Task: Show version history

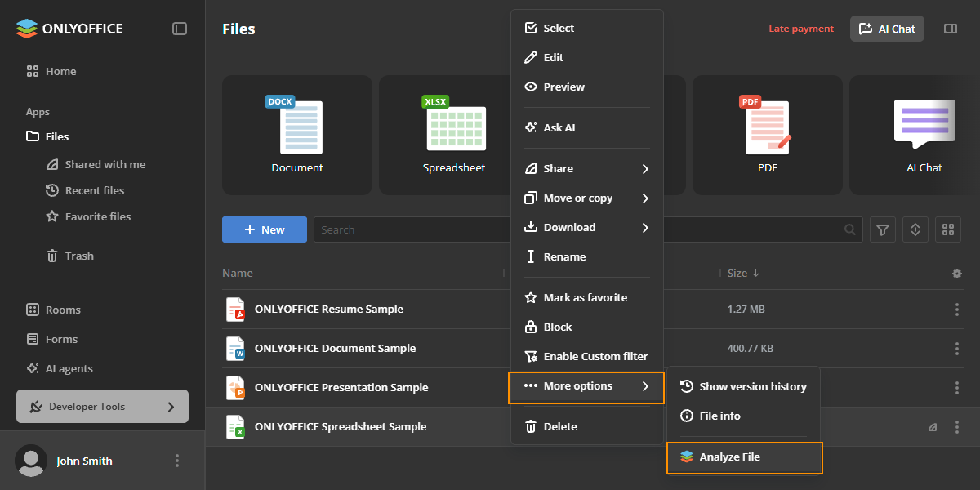Action: [743, 386]
